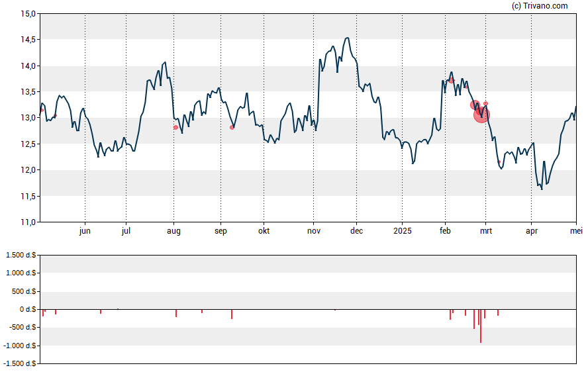The height and width of the screenshot is (374, 588).
Task: Click the '1.500 d.$' axis label
Action: point(21,256)
